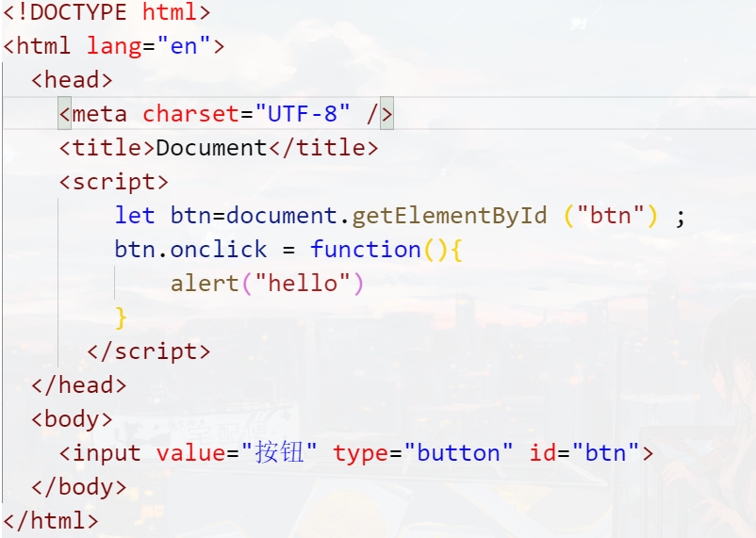Image resolution: width=756 pixels, height=538 pixels.
Task: Click the "en" attribute value
Action: pos(184,46)
